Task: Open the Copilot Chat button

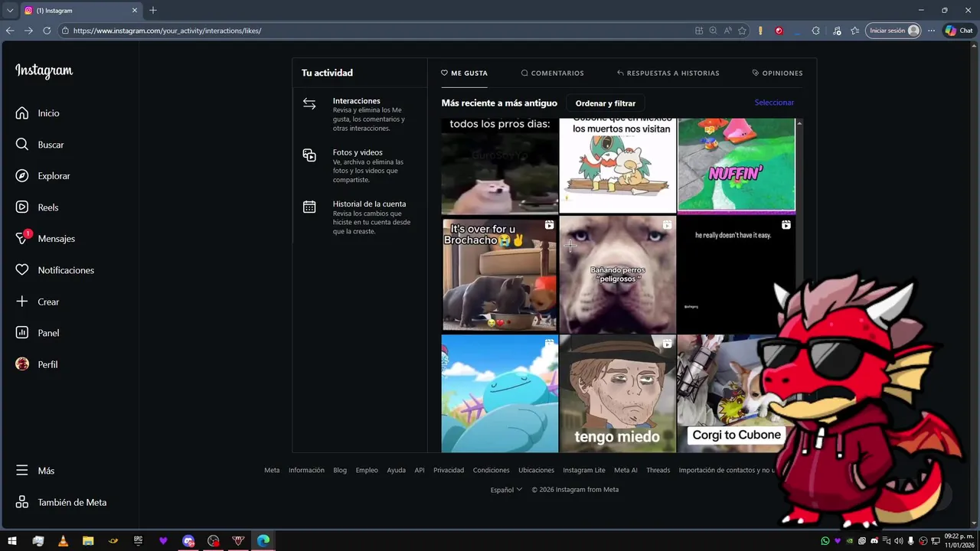Action: pos(959,31)
